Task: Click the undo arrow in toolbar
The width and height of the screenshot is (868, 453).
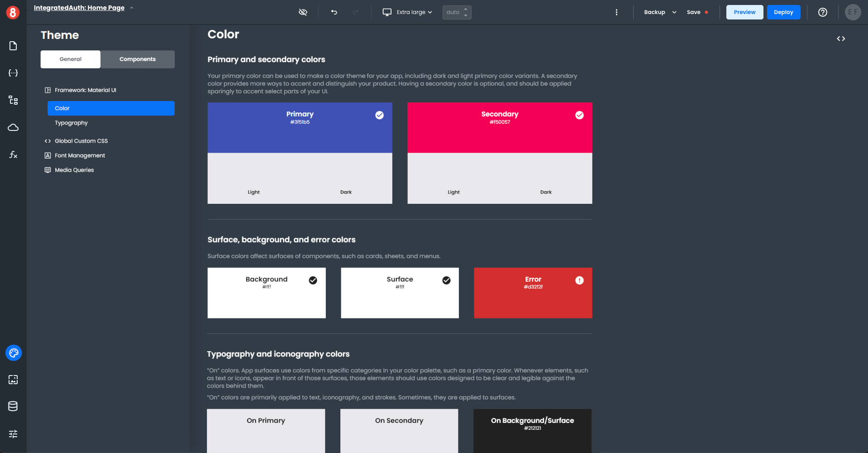Action: 334,12
